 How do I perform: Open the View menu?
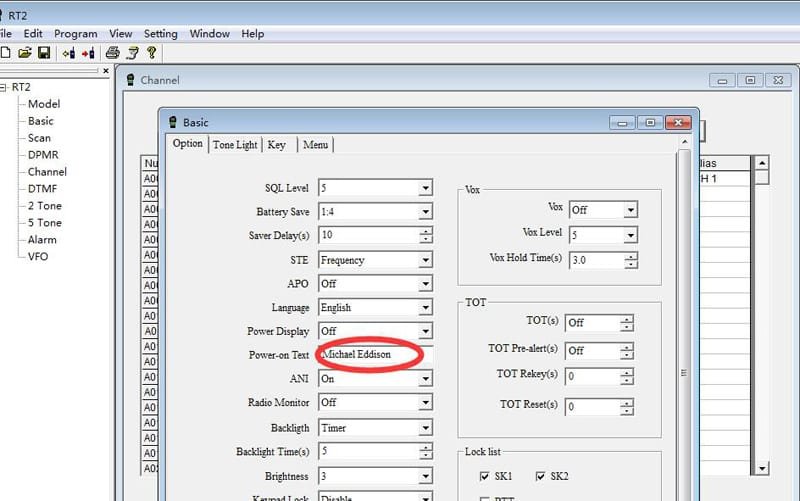coord(120,34)
